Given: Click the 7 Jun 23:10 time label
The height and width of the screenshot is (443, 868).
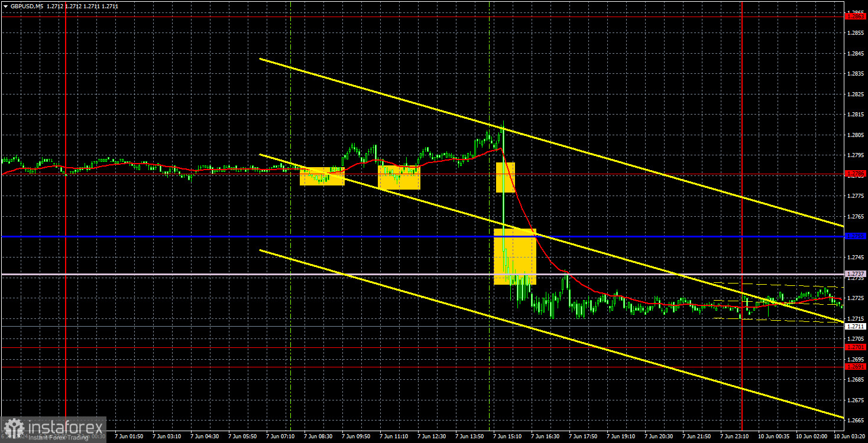Looking at the screenshot, I should tap(735, 437).
